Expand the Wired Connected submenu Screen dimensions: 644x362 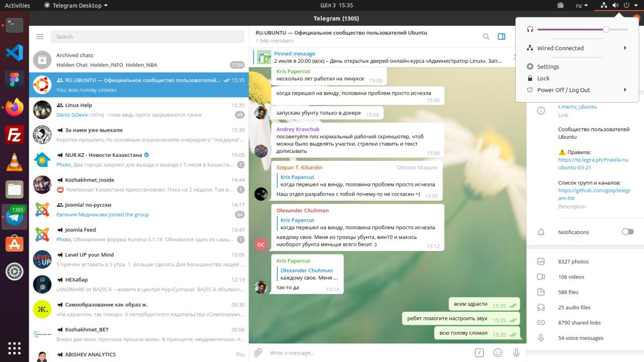tap(577, 48)
